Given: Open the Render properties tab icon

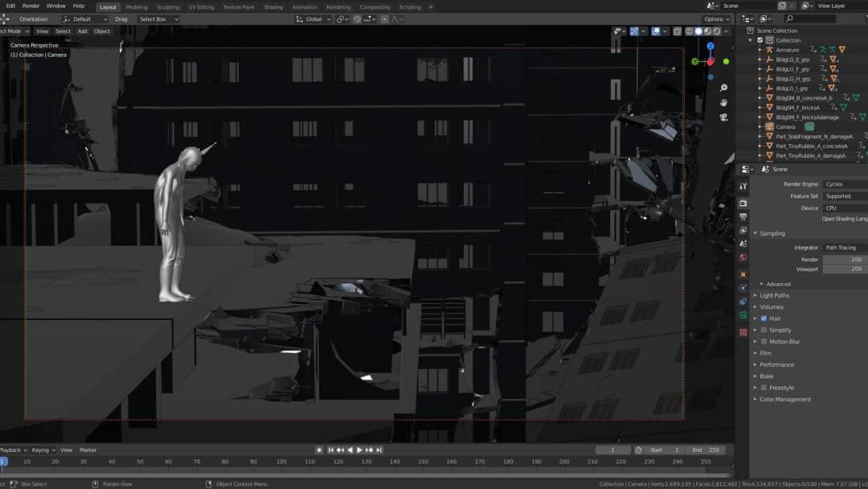Looking at the screenshot, I should tap(743, 203).
